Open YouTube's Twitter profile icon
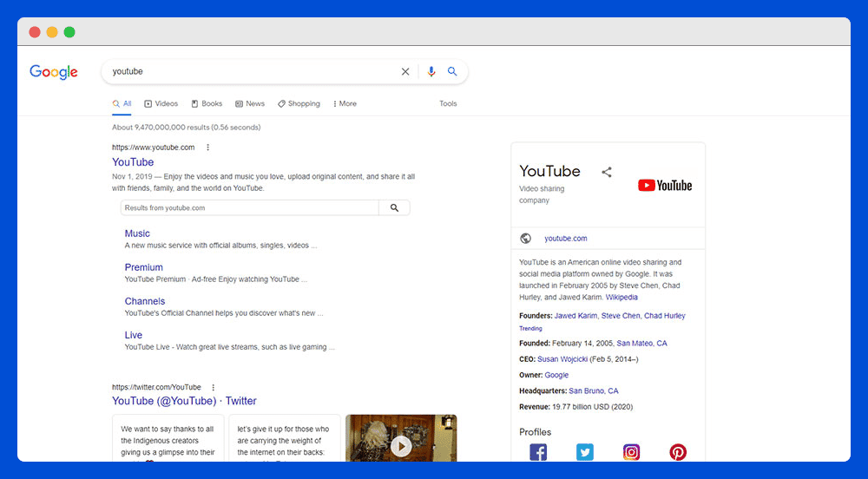The width and height of the screenshot is (868, 479). point(584,452)
